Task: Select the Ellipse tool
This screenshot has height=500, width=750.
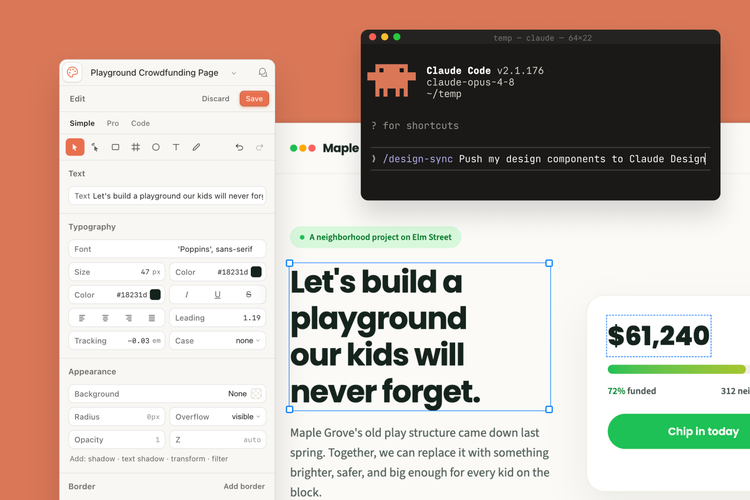Action: 156,147
